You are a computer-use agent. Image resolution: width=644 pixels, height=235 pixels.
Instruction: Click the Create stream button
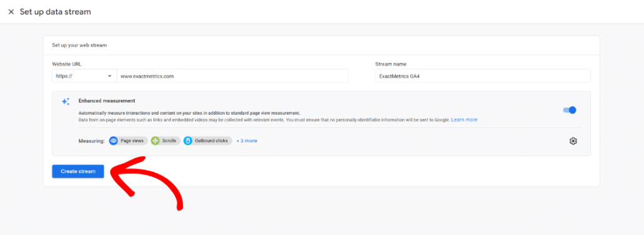(x=78, y=171)
